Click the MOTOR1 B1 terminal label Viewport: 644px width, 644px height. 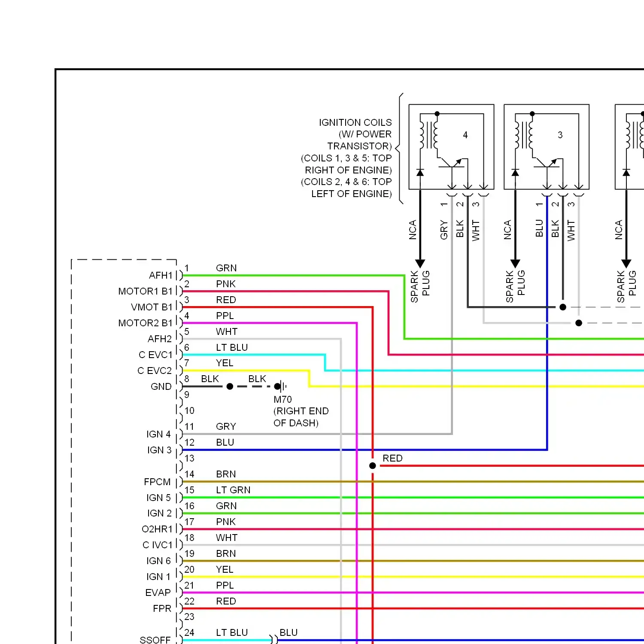click(145, 291)
